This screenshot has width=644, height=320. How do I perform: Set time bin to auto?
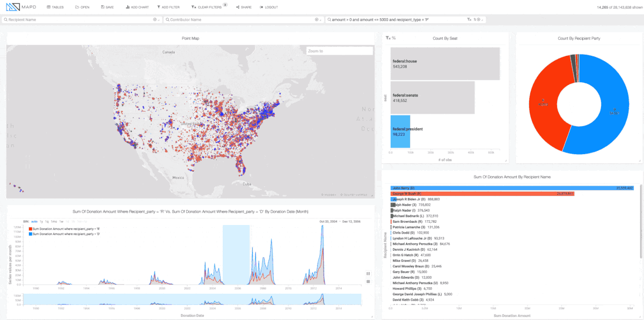[34, 221]
